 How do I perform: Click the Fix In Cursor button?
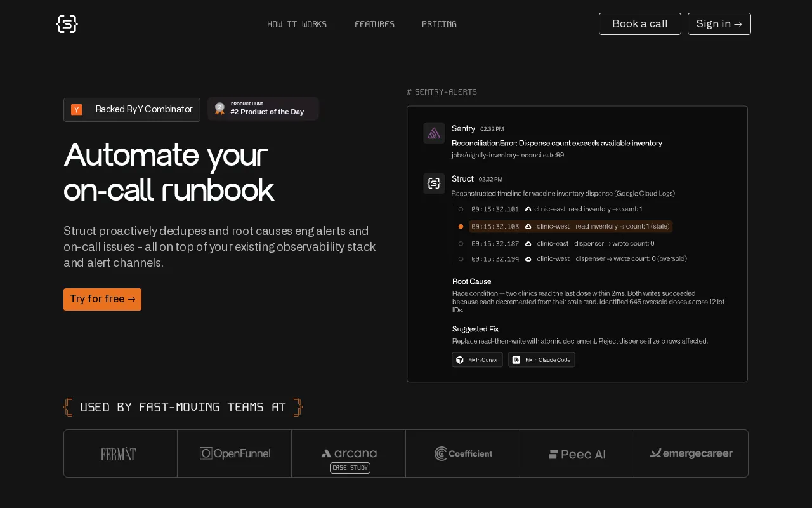(477, 360)
